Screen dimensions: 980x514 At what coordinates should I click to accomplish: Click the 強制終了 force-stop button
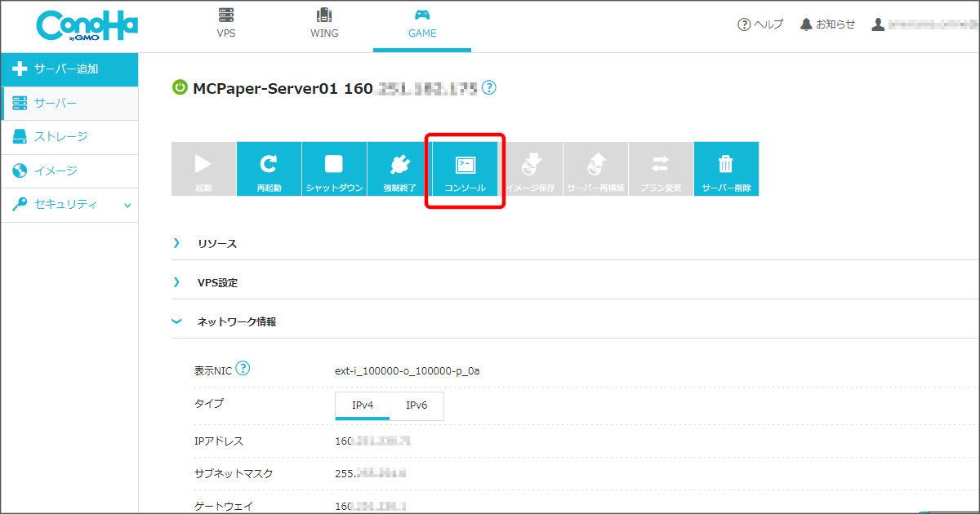(x=399, y=169)
